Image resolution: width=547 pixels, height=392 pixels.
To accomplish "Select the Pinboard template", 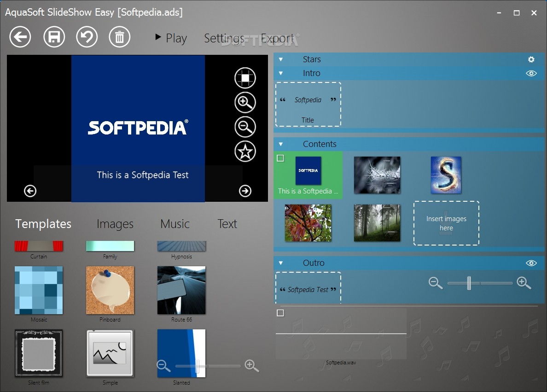I will (x=110, y=290).
